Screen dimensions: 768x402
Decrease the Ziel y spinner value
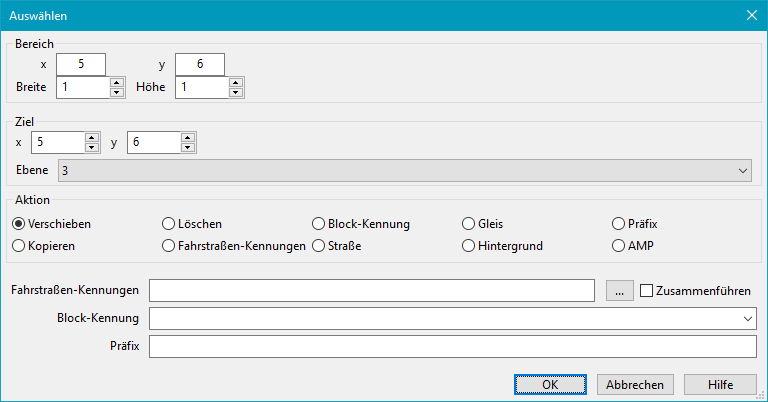point(188,148)
